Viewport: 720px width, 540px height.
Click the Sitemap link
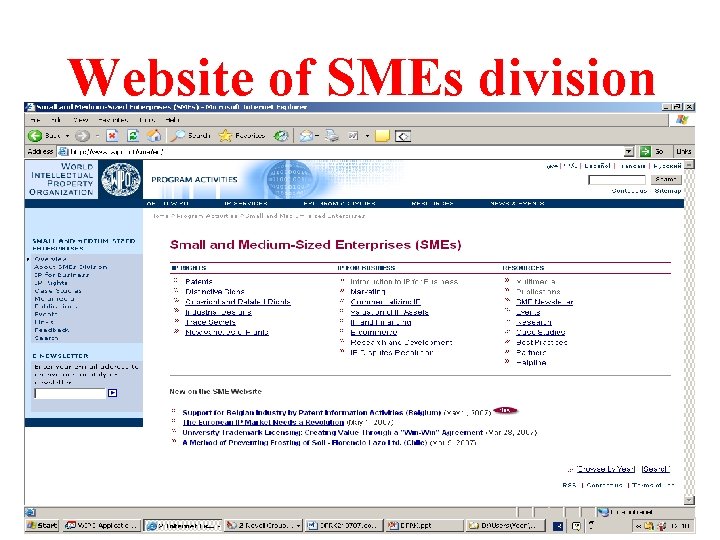(x=668, y=191)
